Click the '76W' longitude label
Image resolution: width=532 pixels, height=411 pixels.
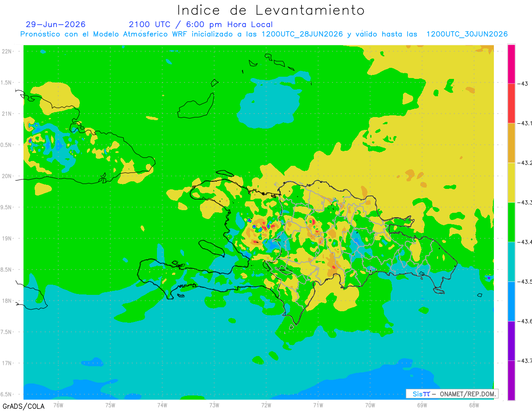(58, 405)
